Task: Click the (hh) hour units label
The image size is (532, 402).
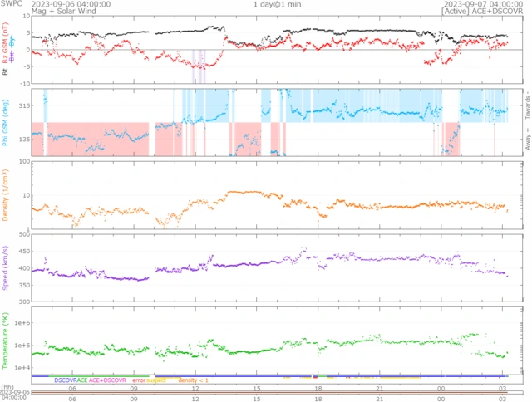Action: pos(7,387)
